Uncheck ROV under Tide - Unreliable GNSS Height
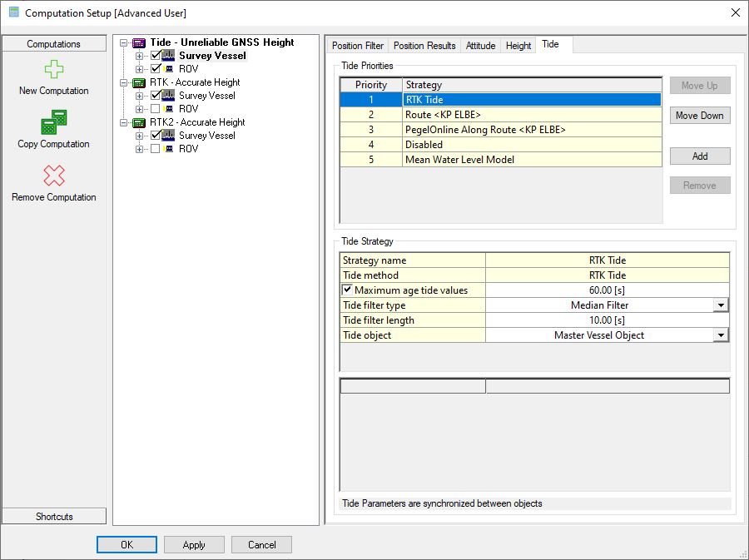Screen dimensions: 749x560 156,69
